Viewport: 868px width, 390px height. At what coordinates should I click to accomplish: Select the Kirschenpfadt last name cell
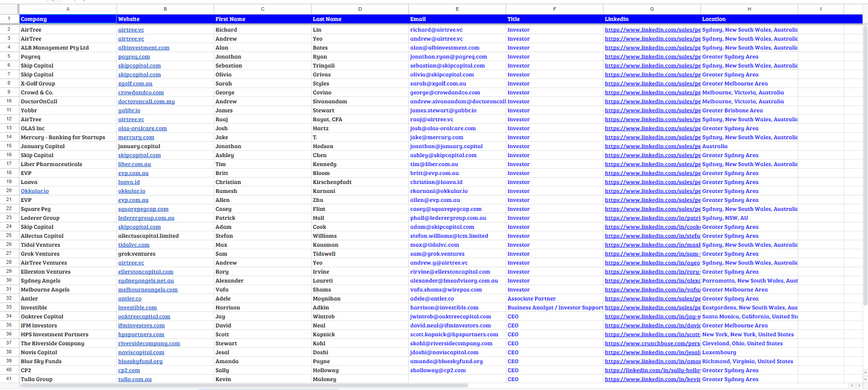pyautogui.click(x=360, y=182)
